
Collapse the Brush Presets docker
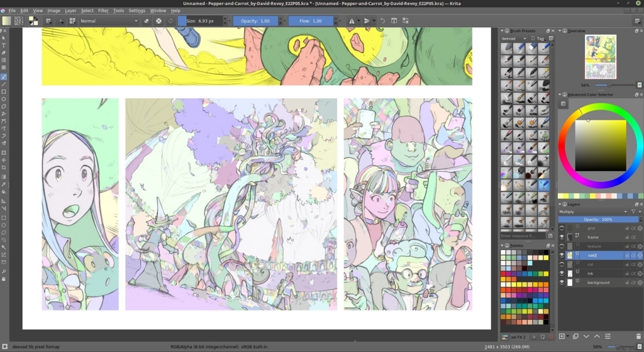[x=502, y=31]
